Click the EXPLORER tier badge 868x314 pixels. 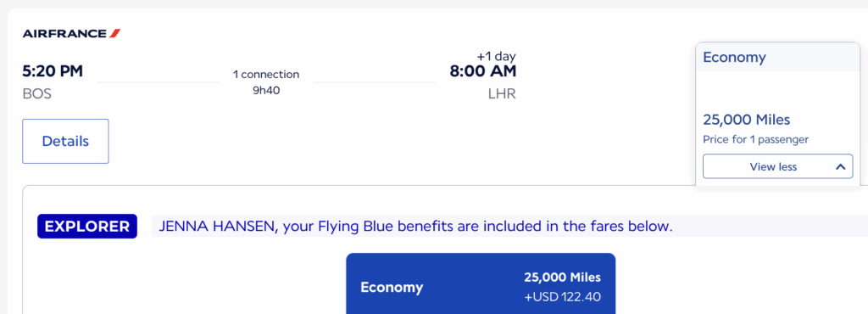pyautogui.click(x=87, y=227)
